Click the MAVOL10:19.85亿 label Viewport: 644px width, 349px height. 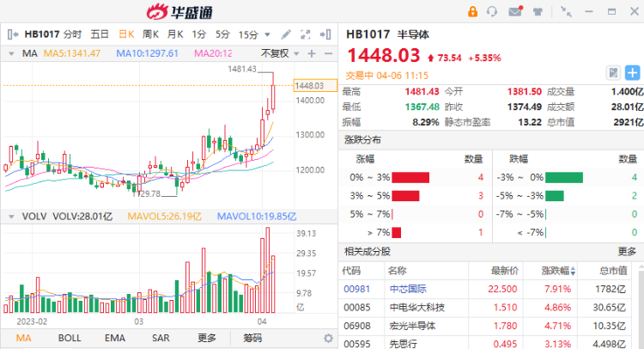[x=257, y=217]
